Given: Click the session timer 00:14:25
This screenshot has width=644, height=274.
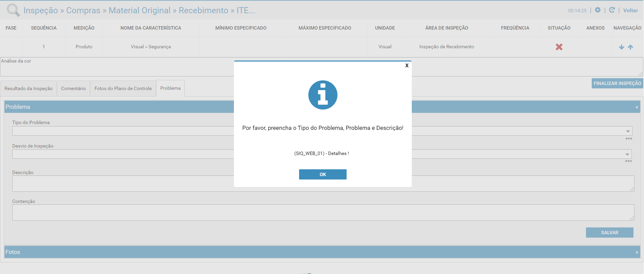Looking at the screenshot, I should pyautogui.click(x=577, y=11).
